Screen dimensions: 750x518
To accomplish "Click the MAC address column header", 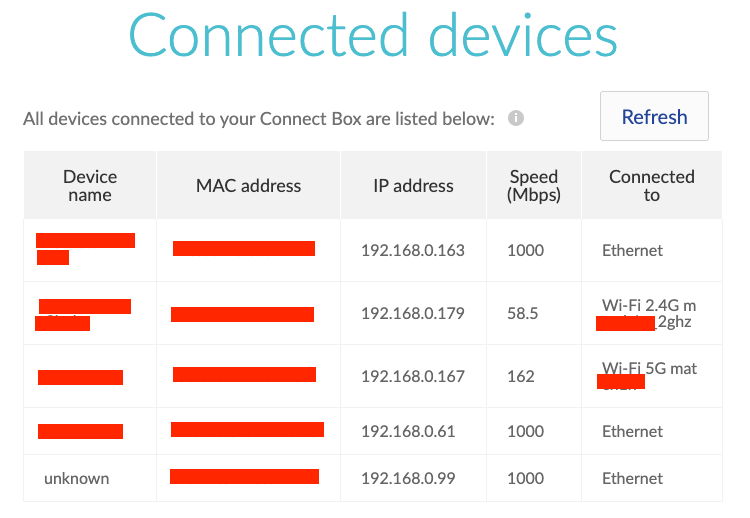I will [248, 186].
